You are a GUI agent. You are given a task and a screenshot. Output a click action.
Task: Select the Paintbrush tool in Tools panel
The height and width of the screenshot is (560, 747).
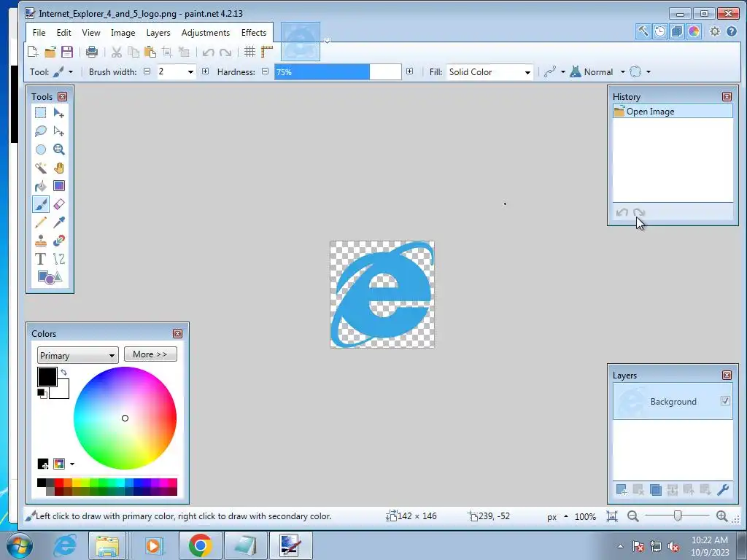coord(41,204)
